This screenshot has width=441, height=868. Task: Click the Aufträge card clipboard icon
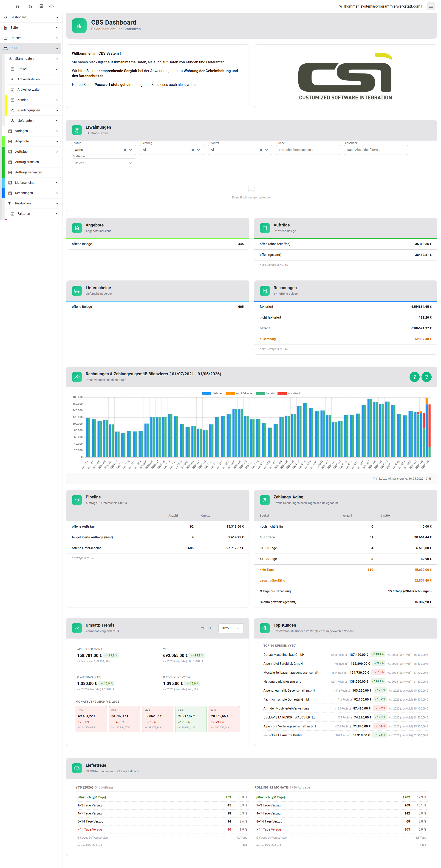265,228
